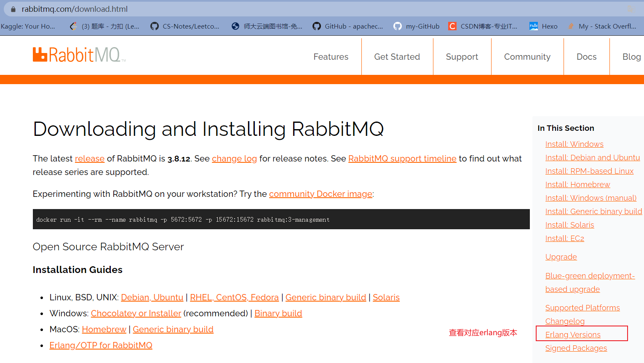Open sidebar Install: Generic binary build
This screenshot has height=363, width=644.
coord(593,212)
